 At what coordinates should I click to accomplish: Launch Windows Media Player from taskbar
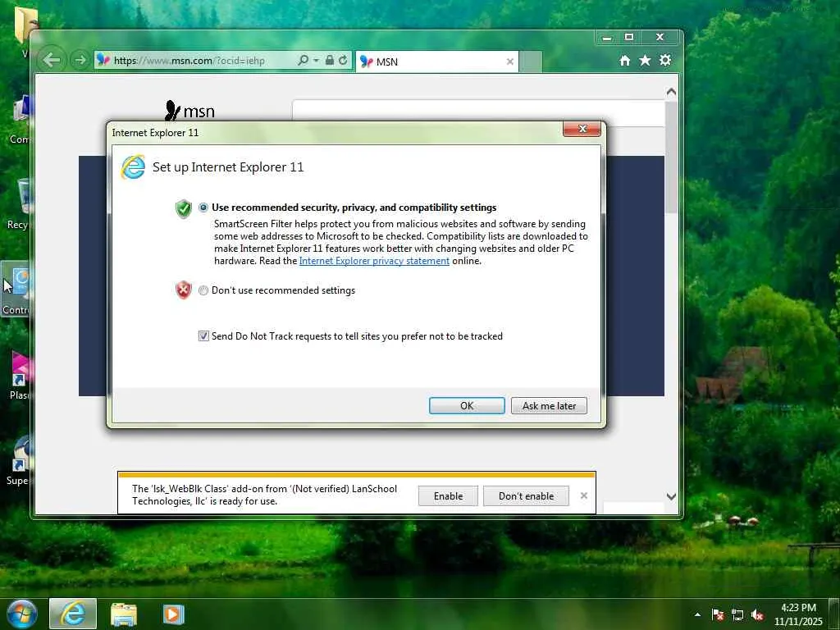(173, 614)
